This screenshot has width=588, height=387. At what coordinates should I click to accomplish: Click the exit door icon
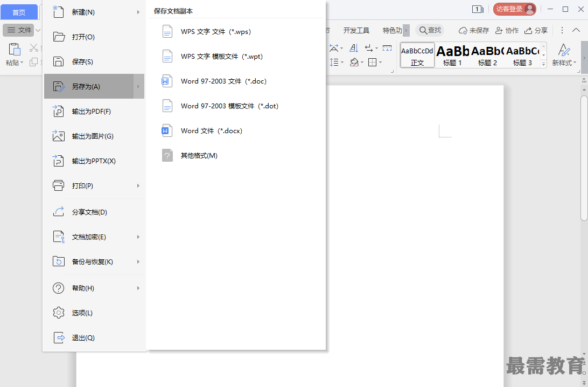(59, 337)
